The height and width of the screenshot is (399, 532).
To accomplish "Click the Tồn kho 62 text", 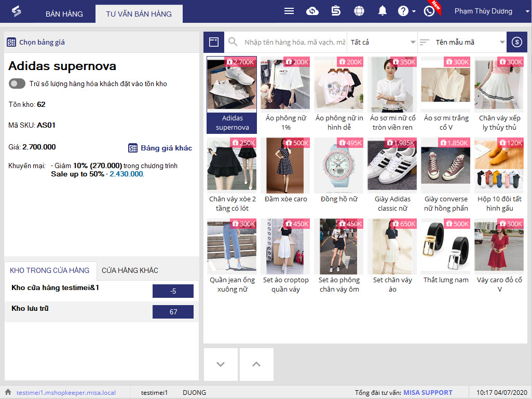I will [x=27, y=104].
